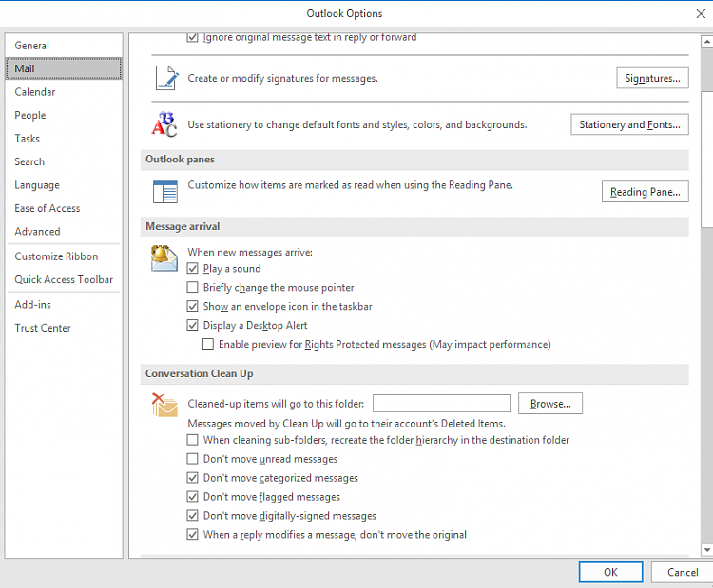Enable preview for Rights Protected messages
This screenshot has width=713, height=588.
point(208,345)
